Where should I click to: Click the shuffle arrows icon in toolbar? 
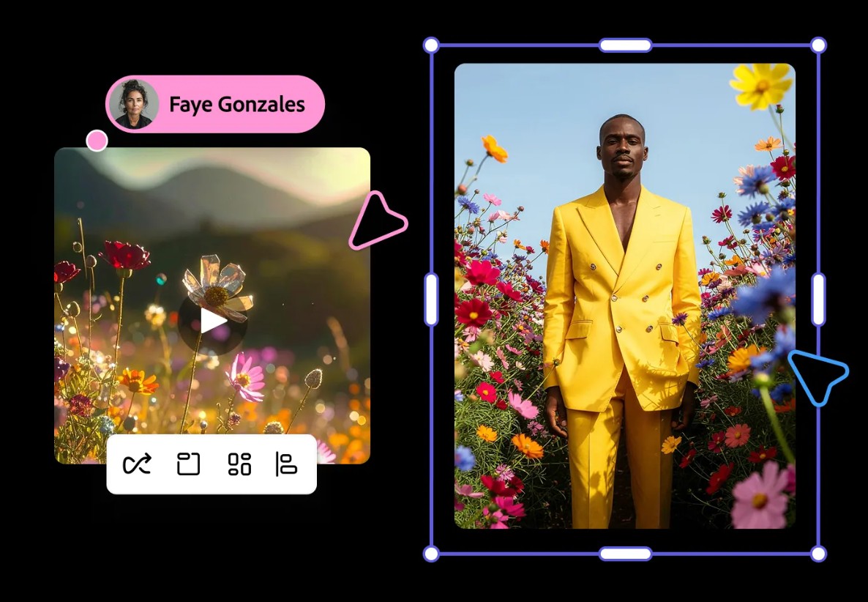coord(137,464)
